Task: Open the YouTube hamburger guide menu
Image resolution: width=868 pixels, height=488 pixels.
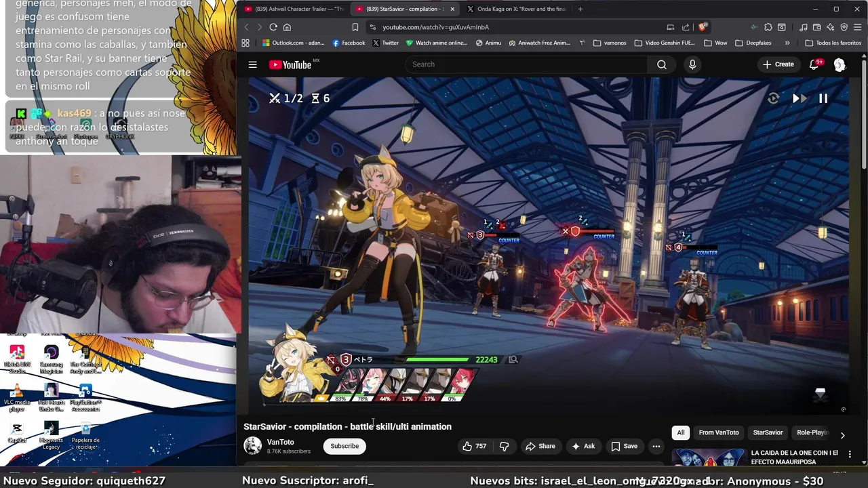Action: (x=252, y=64)
